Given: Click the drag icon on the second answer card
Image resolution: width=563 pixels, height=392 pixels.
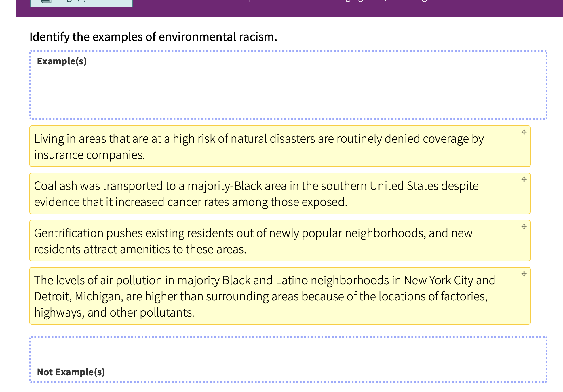Looking at the screenshot, I should 524,180.
